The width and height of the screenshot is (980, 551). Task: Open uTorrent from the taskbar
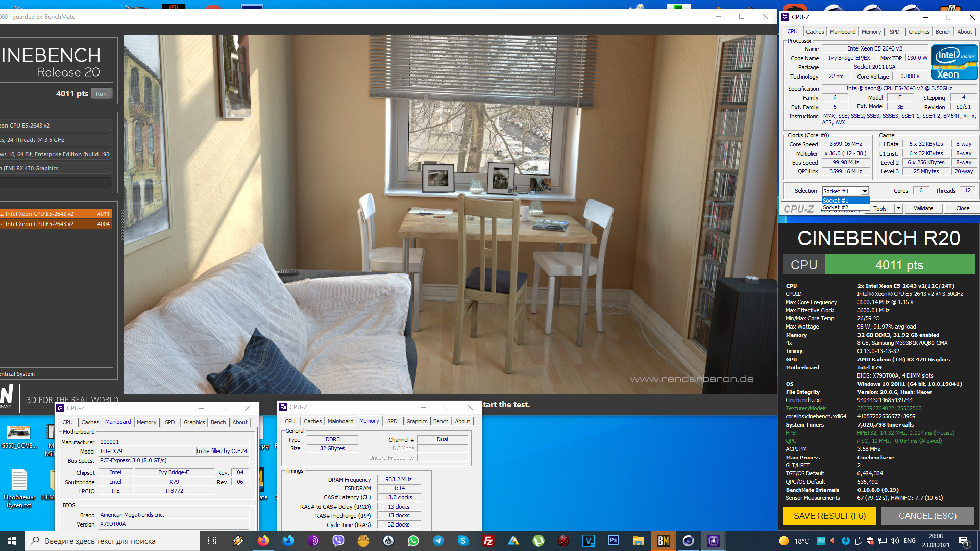(538, 541)
